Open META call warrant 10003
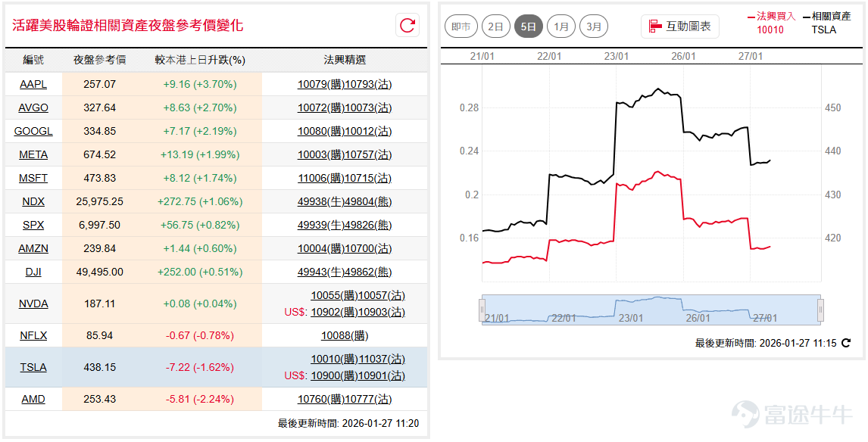Image resolution: width=868 pixels, height=442 pixels. click(320, 155)
